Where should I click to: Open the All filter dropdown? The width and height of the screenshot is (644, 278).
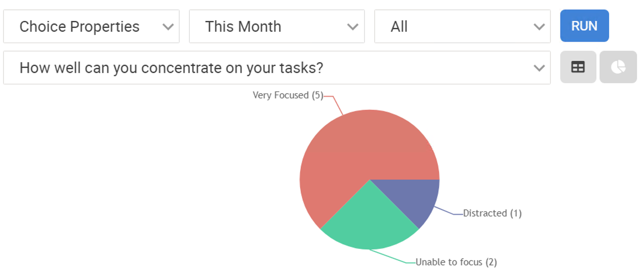pyautogui.click(x=462, y=26)
